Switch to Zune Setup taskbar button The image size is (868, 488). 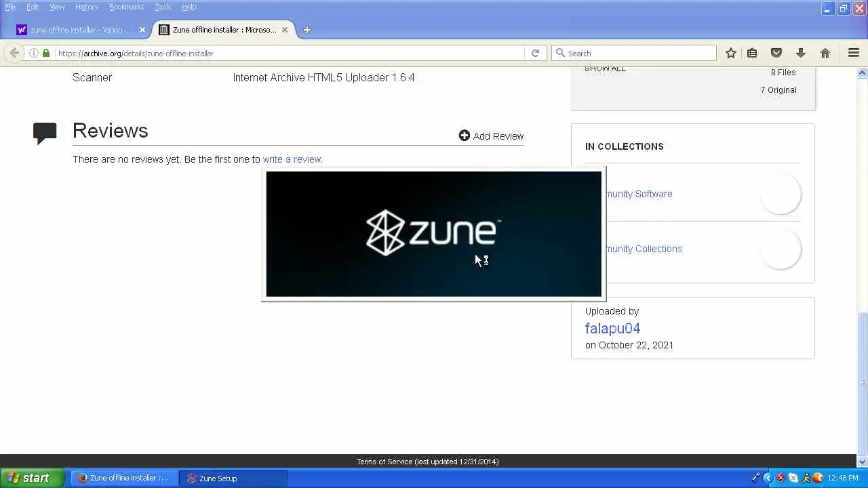pyautogui.click(x=233, y=478)
